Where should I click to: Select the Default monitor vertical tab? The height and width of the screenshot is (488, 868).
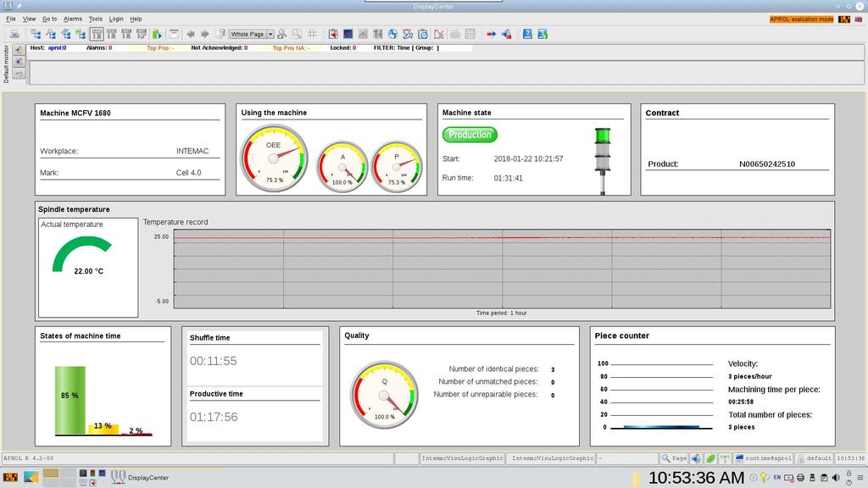coord(6,64)
